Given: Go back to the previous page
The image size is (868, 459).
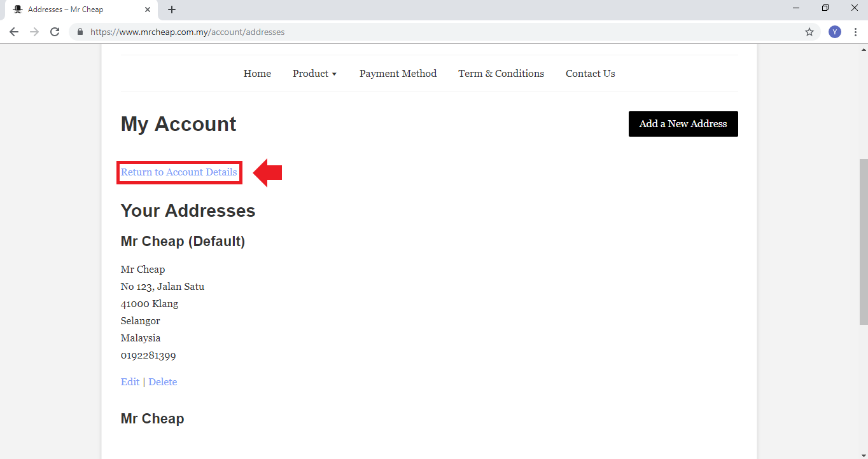Looking at the screenshot, I should pyautogui.click(x=14, y=32).
